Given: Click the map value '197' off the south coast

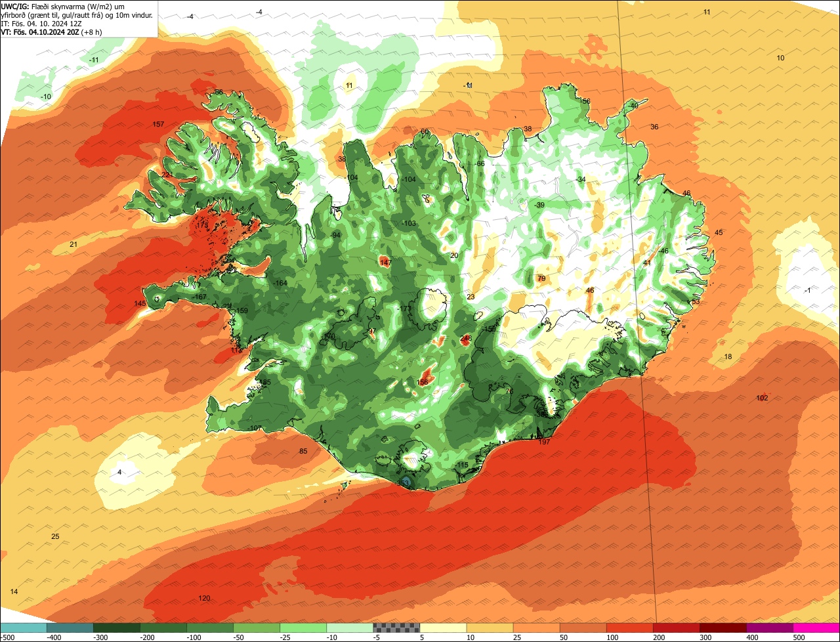Looking at the screenshot, I should pyautogui.click(x=544, y=442).
